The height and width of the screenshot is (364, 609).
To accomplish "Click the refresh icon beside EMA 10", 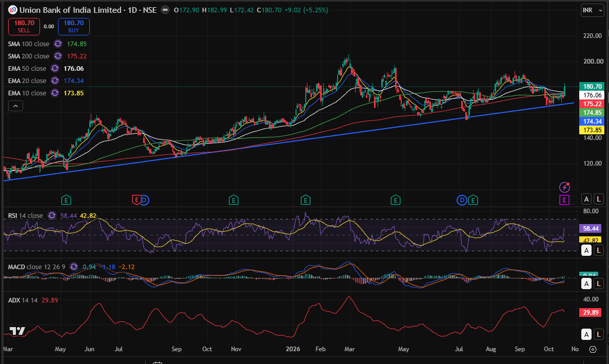I will [55, 93].
